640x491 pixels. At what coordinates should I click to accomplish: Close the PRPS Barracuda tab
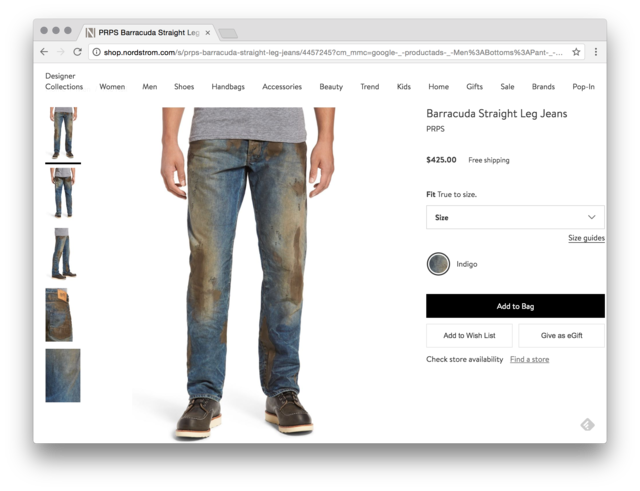tap(207, 33)
